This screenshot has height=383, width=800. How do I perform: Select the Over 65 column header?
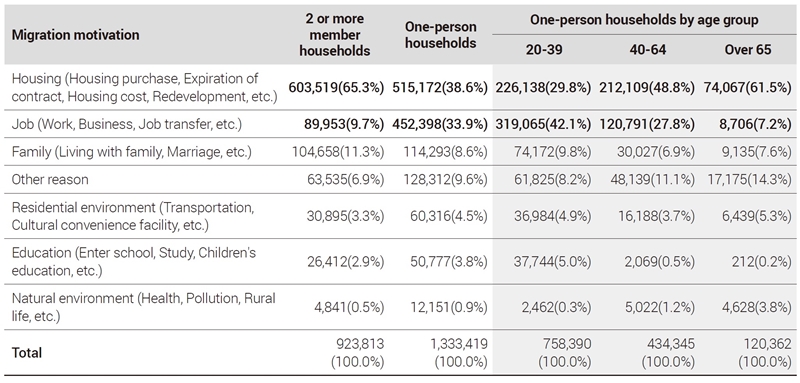point(748,50)
